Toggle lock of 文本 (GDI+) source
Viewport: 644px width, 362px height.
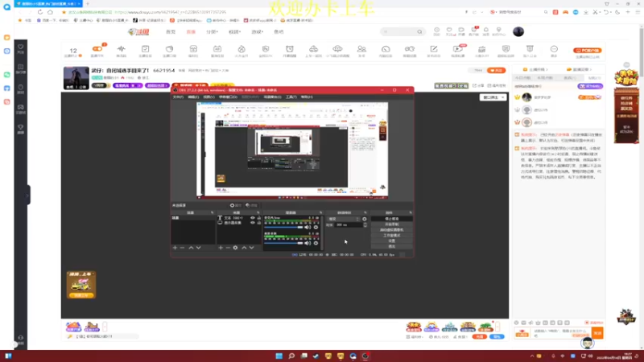tap(258, 218)
